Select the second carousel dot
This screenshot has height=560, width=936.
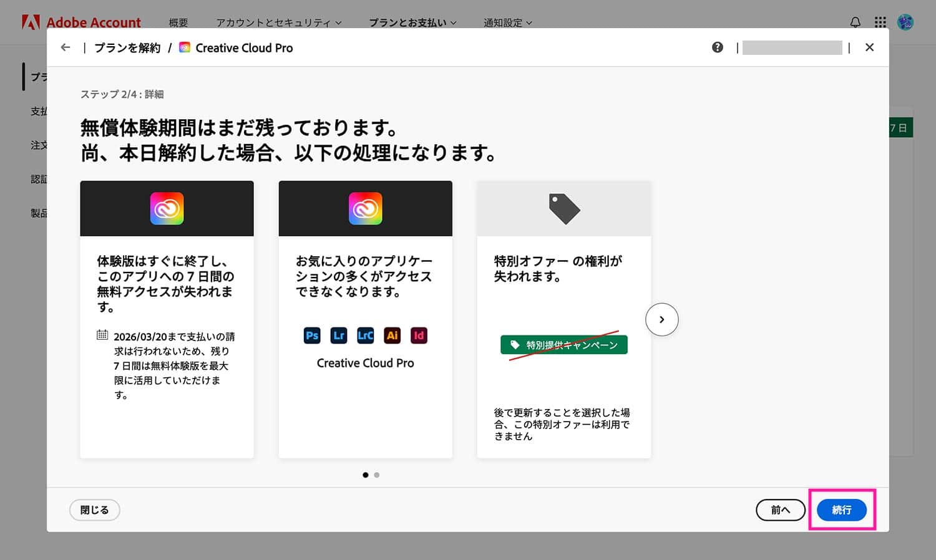(376, 475)
